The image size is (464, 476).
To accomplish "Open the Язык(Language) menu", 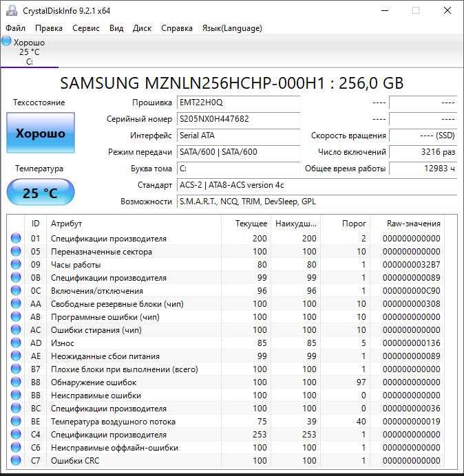I will coord(232,28).
